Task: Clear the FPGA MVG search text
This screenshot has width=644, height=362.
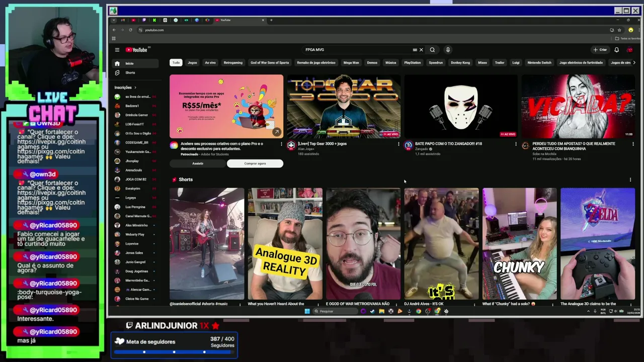Action: tap(422, 50)
